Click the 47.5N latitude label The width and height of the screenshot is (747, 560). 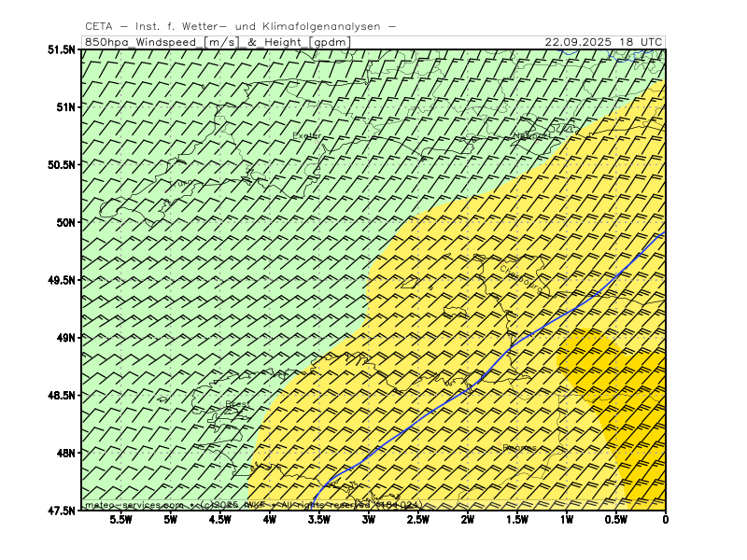tap(62, 511)
